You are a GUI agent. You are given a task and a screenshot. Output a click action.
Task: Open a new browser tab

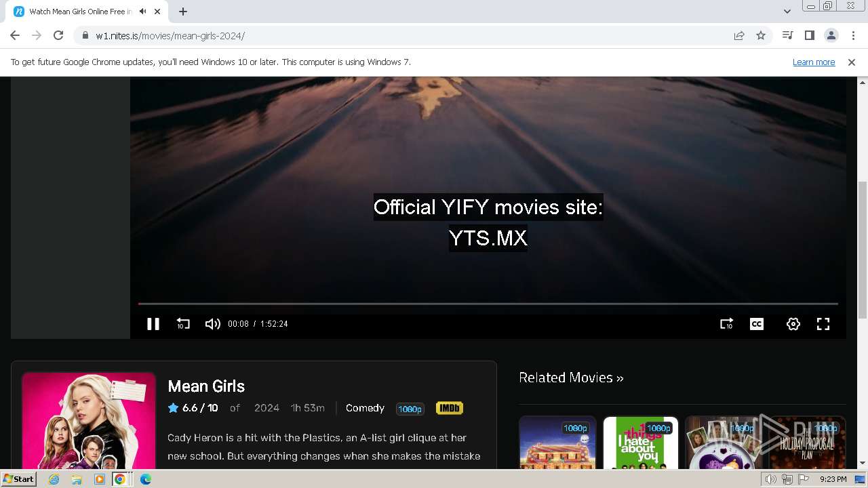(x=183, y=12)
